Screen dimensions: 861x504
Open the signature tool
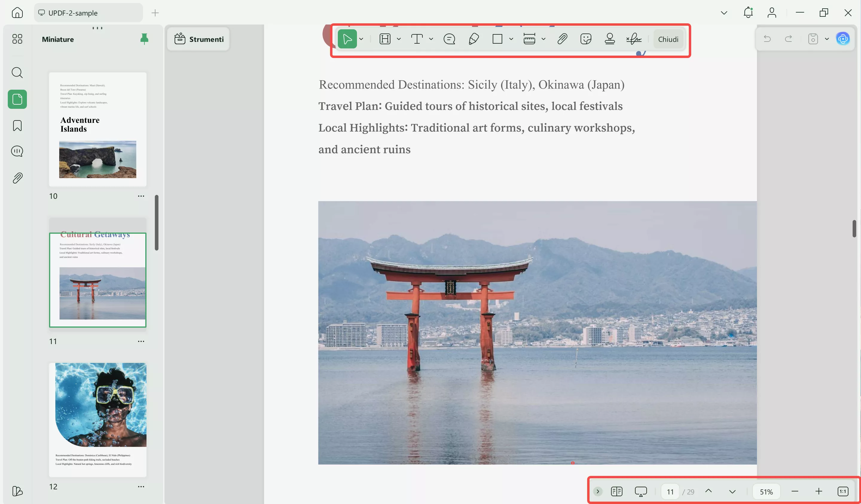pyautogui.click(x=633, y=39)
